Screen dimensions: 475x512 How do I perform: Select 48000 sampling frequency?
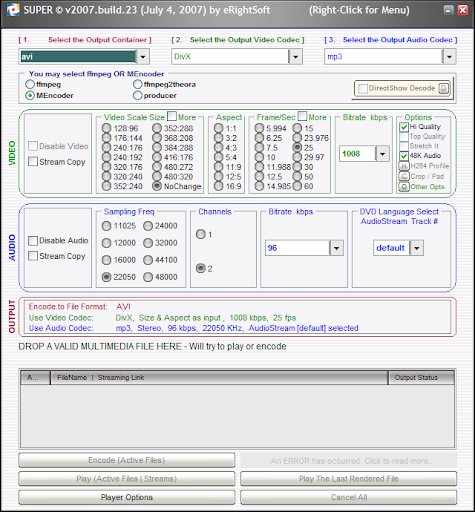(x=148, y=277)
